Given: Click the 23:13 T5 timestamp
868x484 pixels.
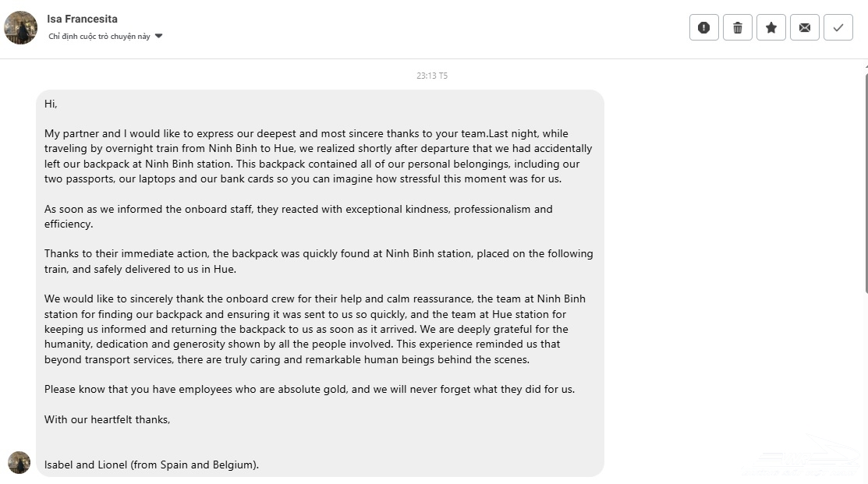Looking at the screenshot, I should 432,76.
